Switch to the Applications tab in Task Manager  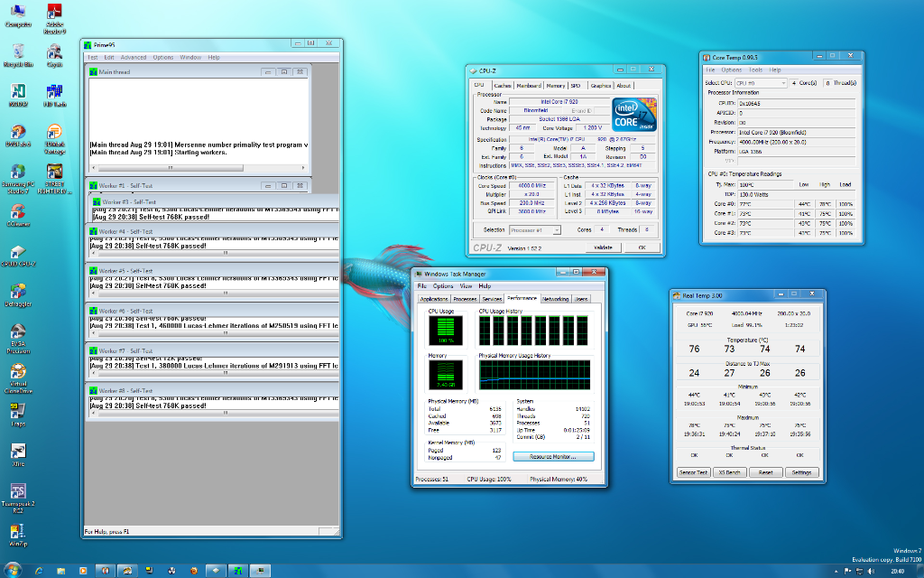pos(434,299)
